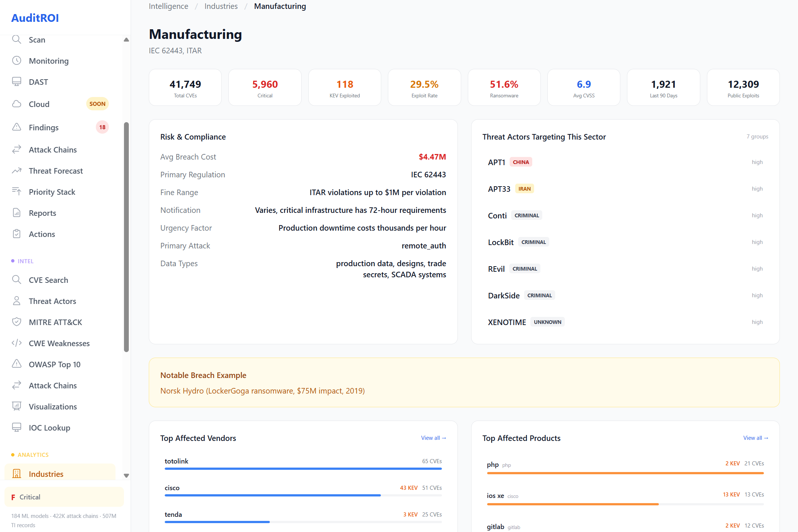The height and width of the screenshot is (532, 798).
Task: View Findings with 18 alerts
Action: [44, 127]
